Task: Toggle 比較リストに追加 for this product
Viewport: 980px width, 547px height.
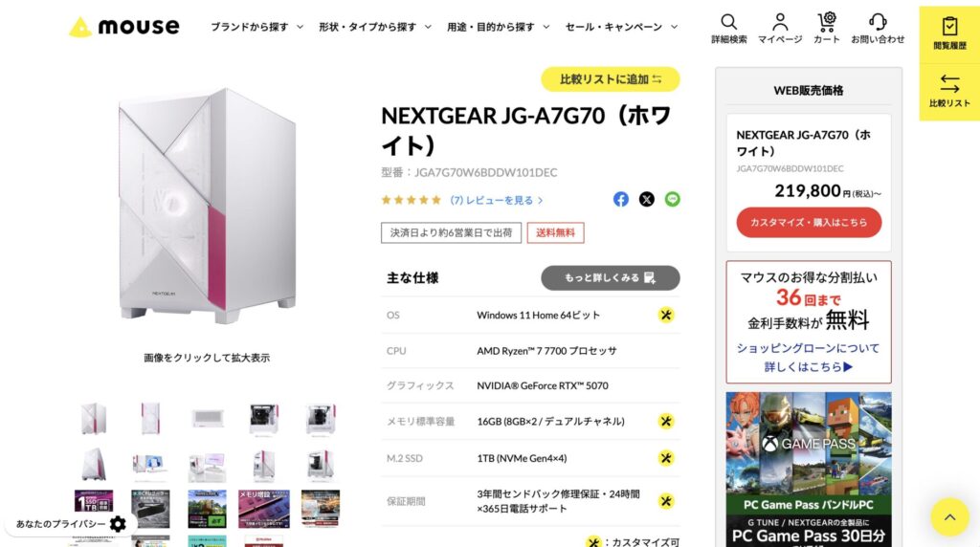Action: pyautogui.click(x=611, y=79)
